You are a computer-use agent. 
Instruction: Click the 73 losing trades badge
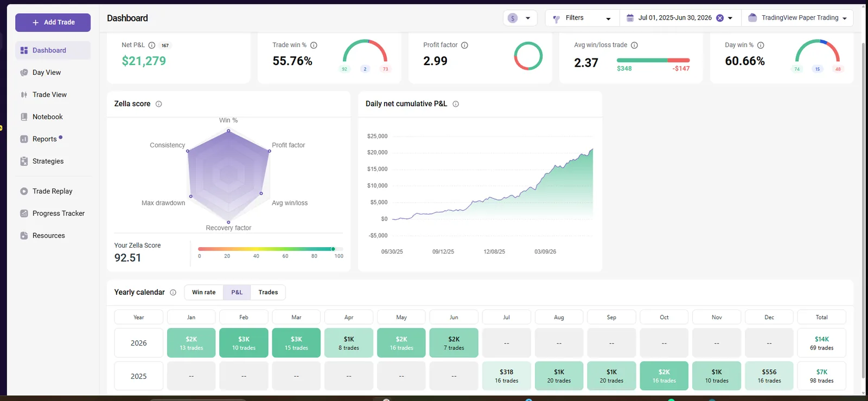click(386, 69)
